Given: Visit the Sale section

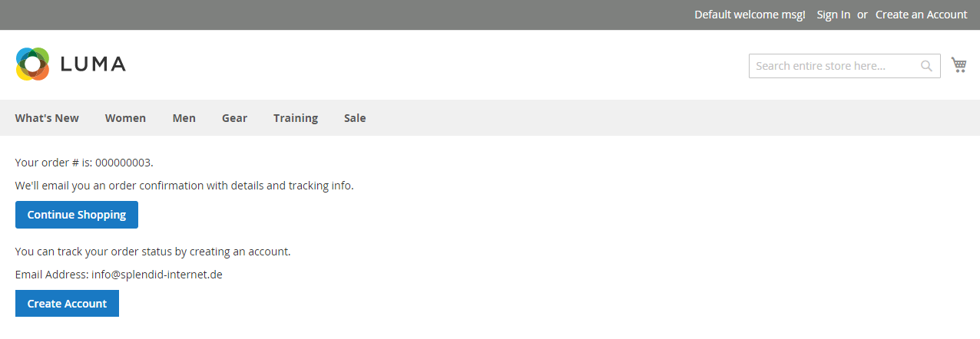Looking at the screenshot, I should tap(355, 118).
